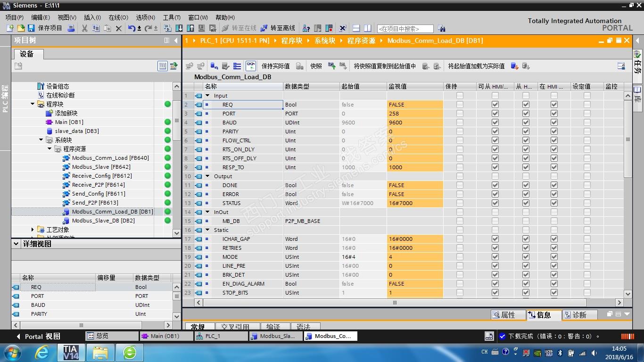Click the new project icon
This screenshot has height=362, width=644.
coord(10,28)
